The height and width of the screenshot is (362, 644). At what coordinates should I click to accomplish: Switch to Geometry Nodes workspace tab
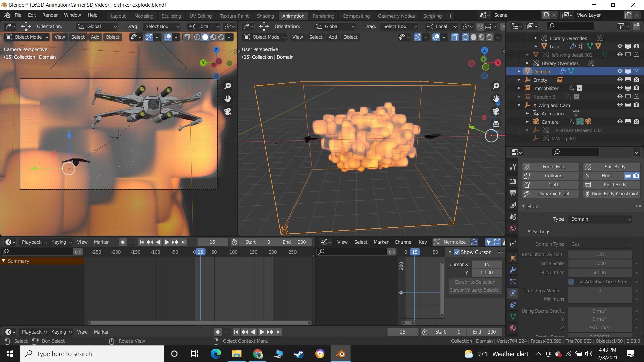396,16
